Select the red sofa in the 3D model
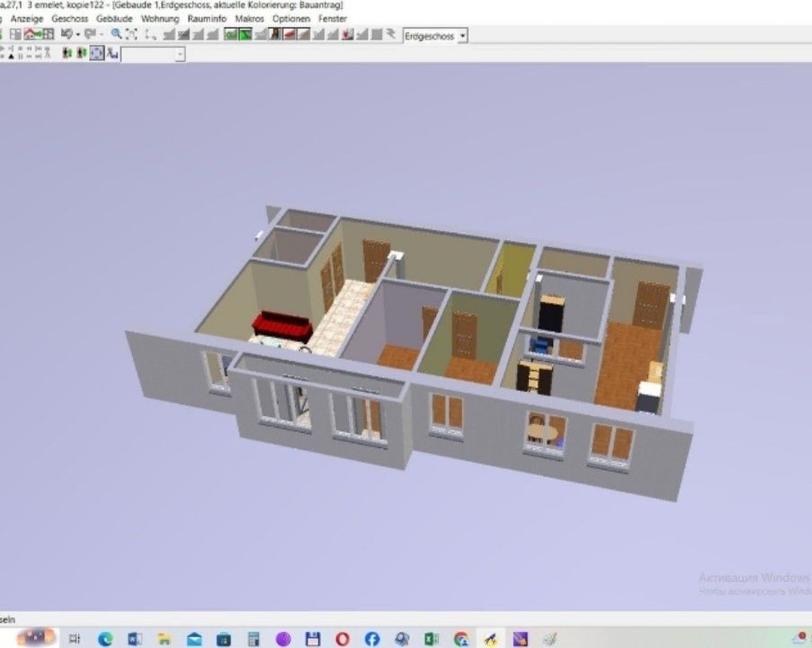812x648 pixels. click(x=281, y=324)
